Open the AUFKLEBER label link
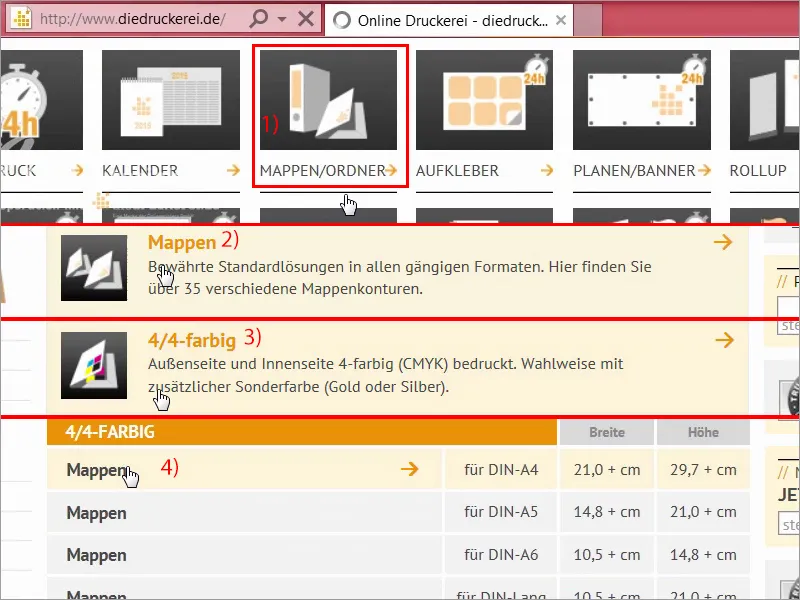 (457, 170)
